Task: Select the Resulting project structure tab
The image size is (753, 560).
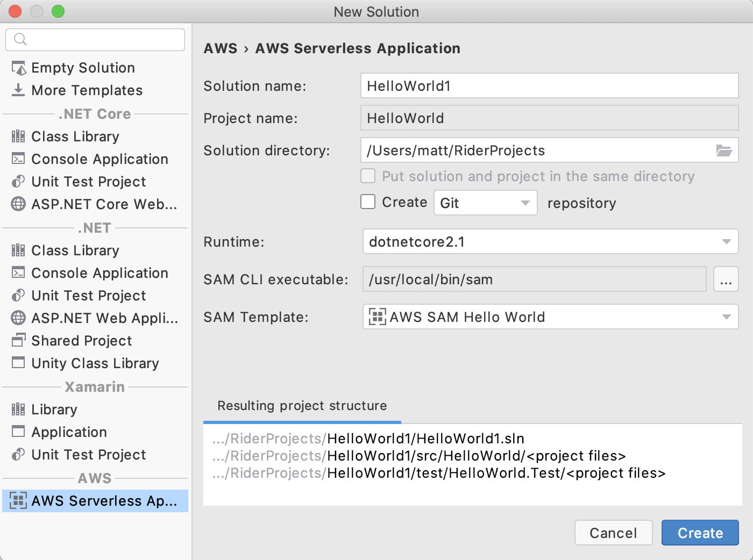Action: pyautogui.click(x=302, y=406)
